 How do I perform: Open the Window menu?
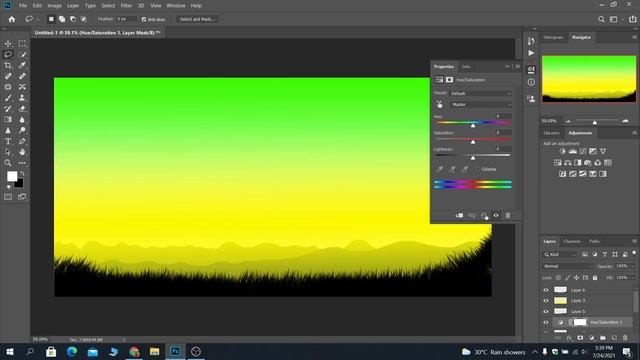[x=176, y=6]
